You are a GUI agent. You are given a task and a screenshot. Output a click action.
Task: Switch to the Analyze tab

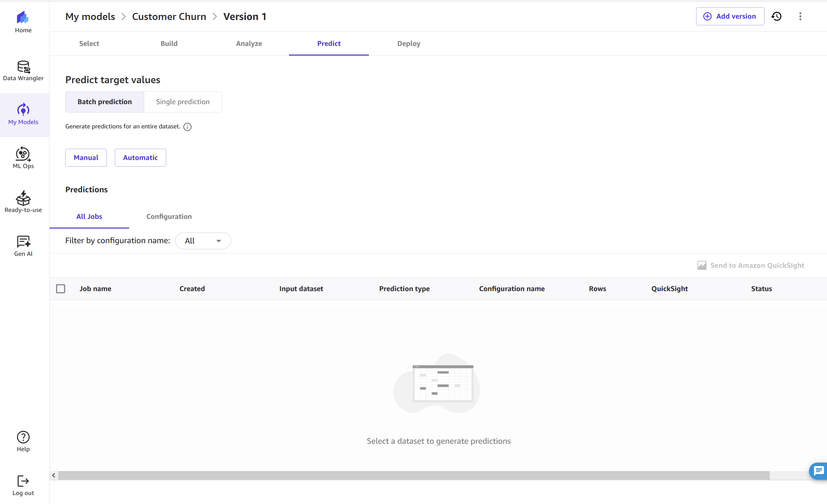coord(249,44)
